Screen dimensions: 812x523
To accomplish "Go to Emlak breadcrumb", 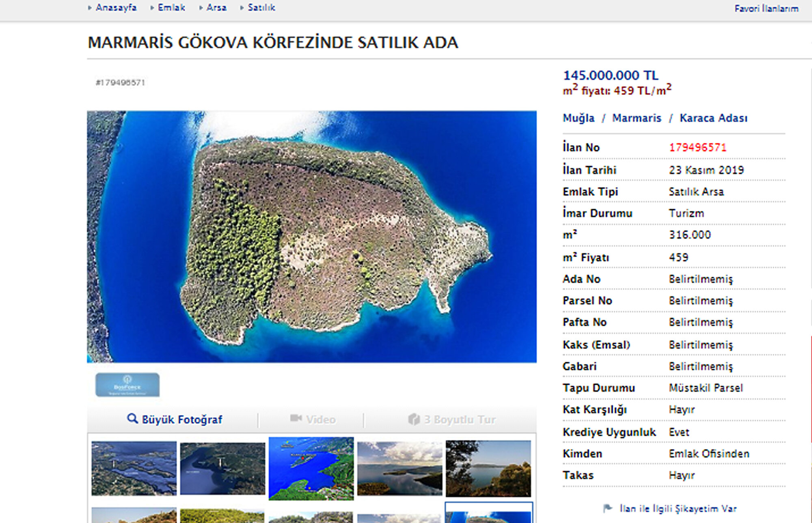I will pyautogui.click(x=171, y=8).
